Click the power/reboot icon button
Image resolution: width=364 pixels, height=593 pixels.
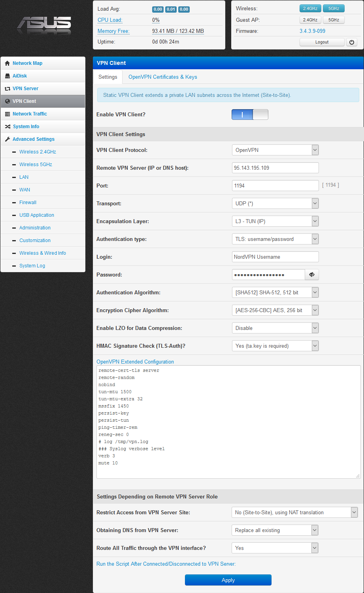[x=351, y=42]
